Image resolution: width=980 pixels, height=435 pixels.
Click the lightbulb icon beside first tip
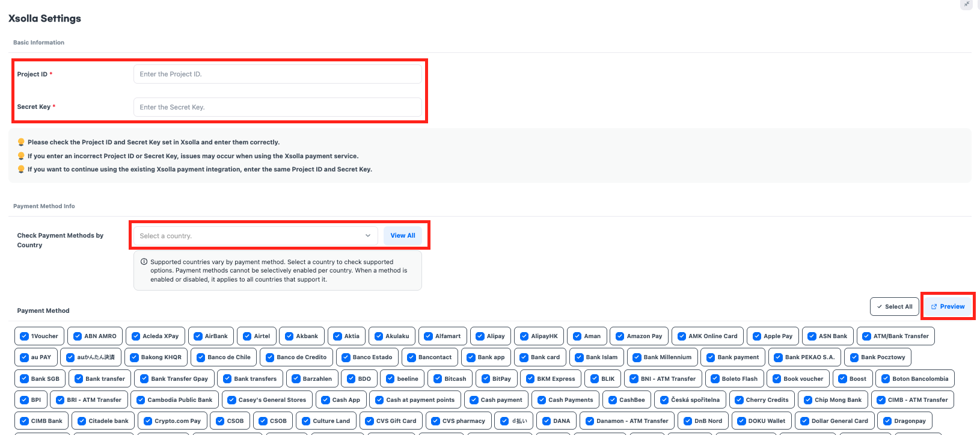[x=21, y=142]
